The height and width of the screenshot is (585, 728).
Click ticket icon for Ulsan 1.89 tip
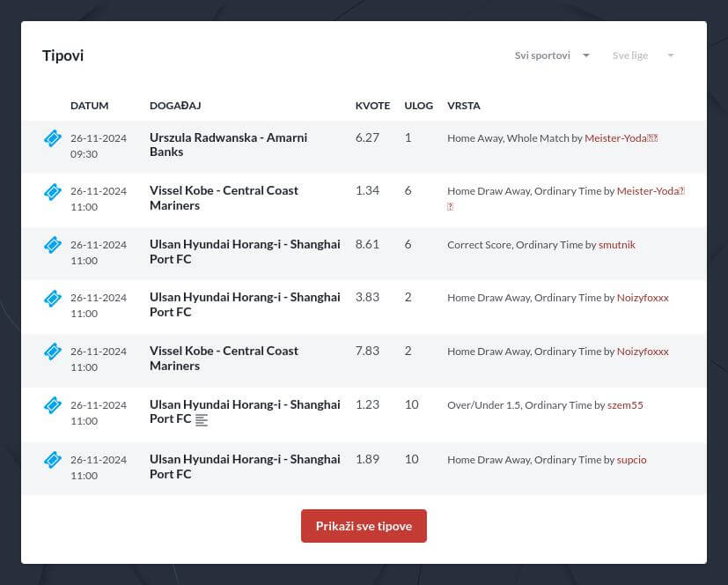[x=52, y=460]
